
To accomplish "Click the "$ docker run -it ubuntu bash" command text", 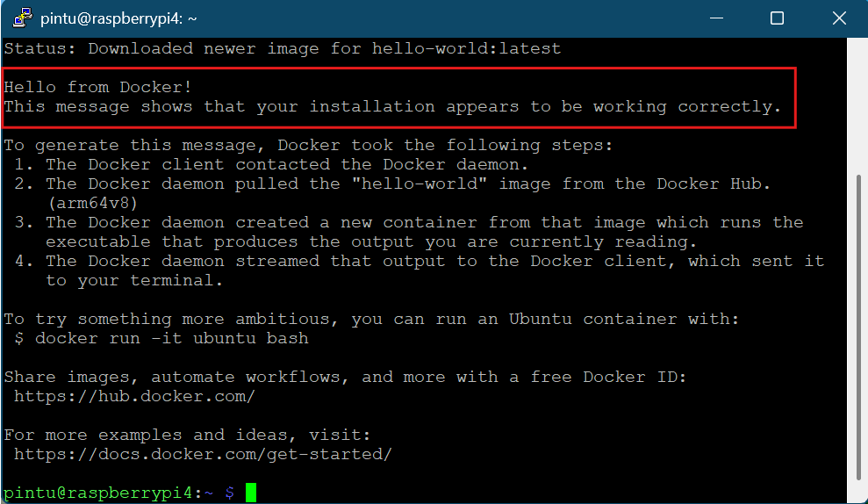I will [161, 338].
